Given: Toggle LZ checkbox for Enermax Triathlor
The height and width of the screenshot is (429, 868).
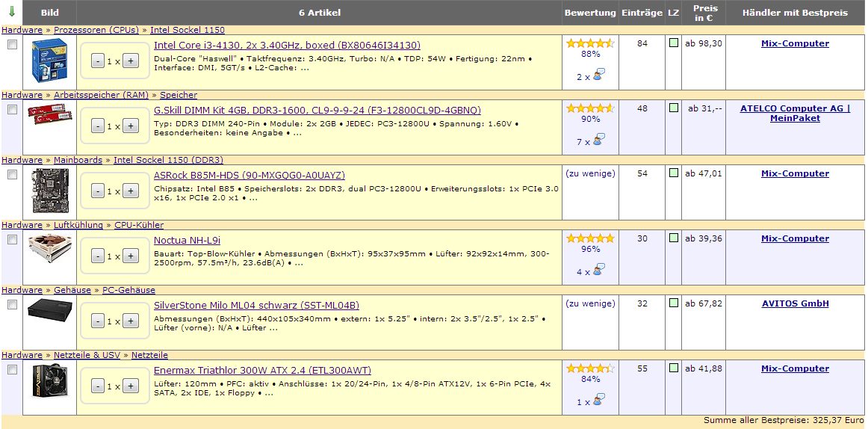Looking at the screenshot, I should tap(674, 368).
